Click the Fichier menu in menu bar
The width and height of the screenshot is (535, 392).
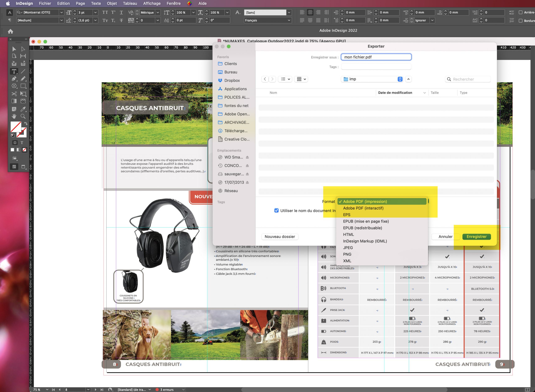click(x=45, y=3)
